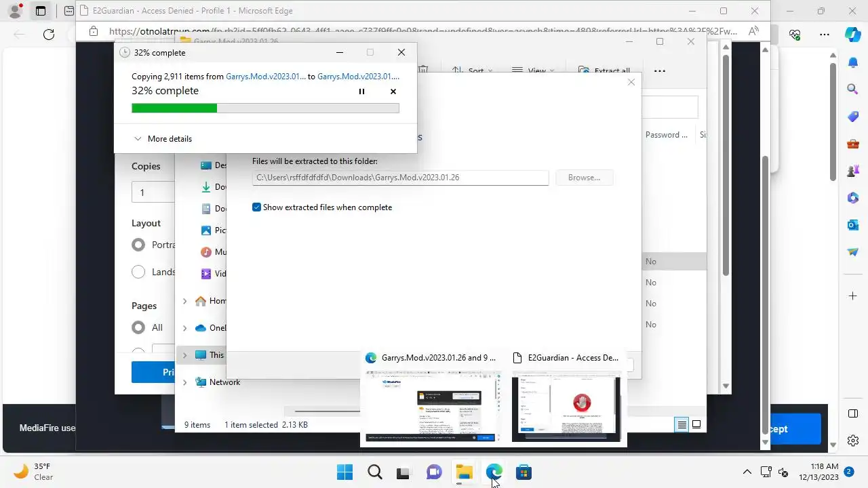868x488 pixels.
Task: Open Search in Edge sidebar
Action: coord(853,89)
